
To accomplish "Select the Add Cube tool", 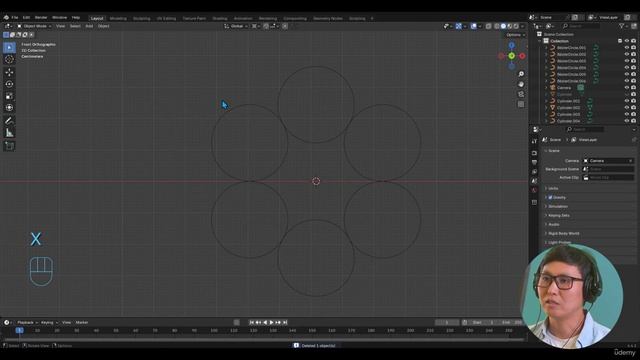I will click(x=9, y=146).
